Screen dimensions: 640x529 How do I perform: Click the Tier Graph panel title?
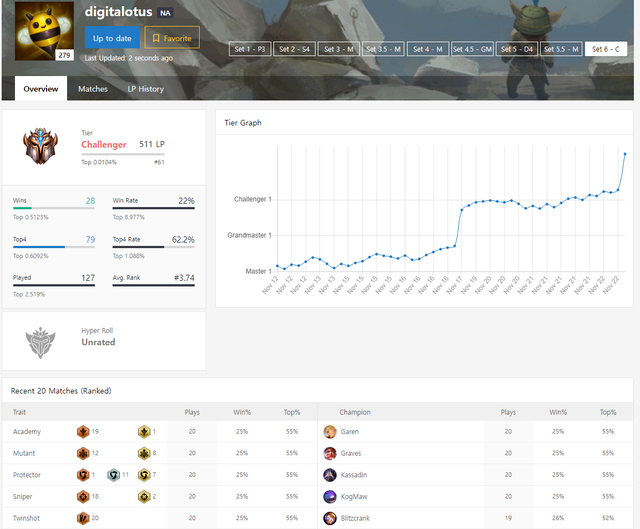tap(243, 122)
